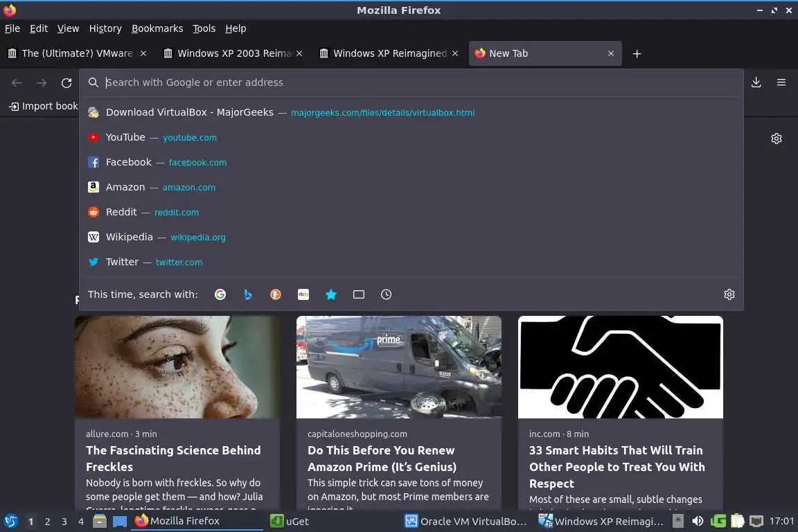Choose the Amazon suggestion
798x532 pixels.
coord(411,187)
